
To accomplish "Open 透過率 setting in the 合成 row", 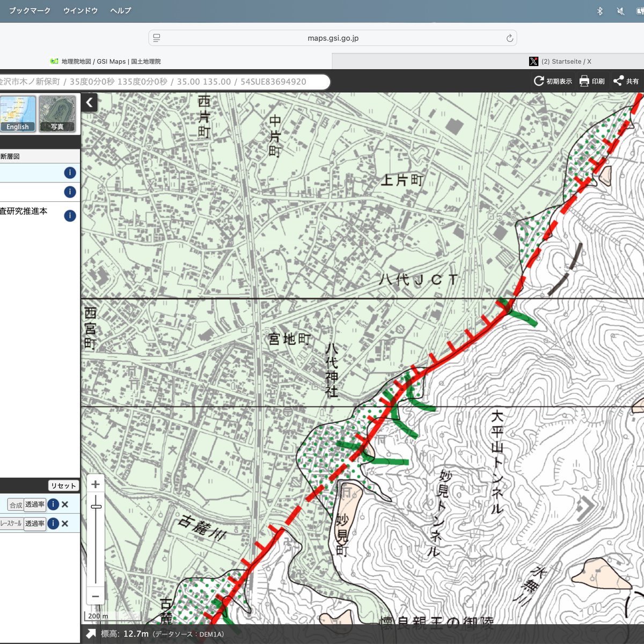I will [35, 504].
